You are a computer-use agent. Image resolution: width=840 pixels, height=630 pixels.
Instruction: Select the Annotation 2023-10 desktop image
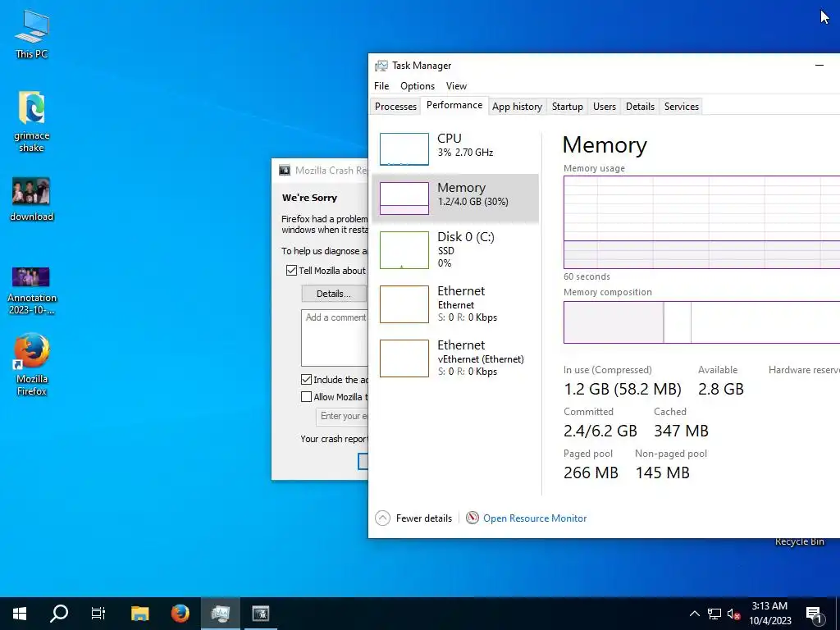point(32,290)
